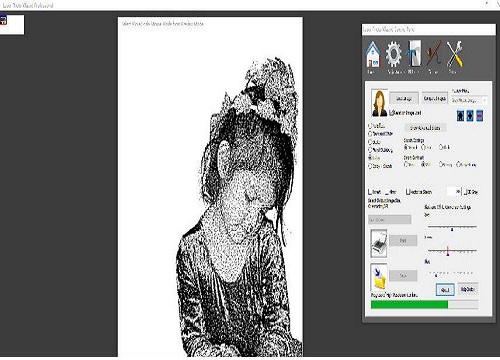Select the last radio in the upper three-option group

(441, 147)
